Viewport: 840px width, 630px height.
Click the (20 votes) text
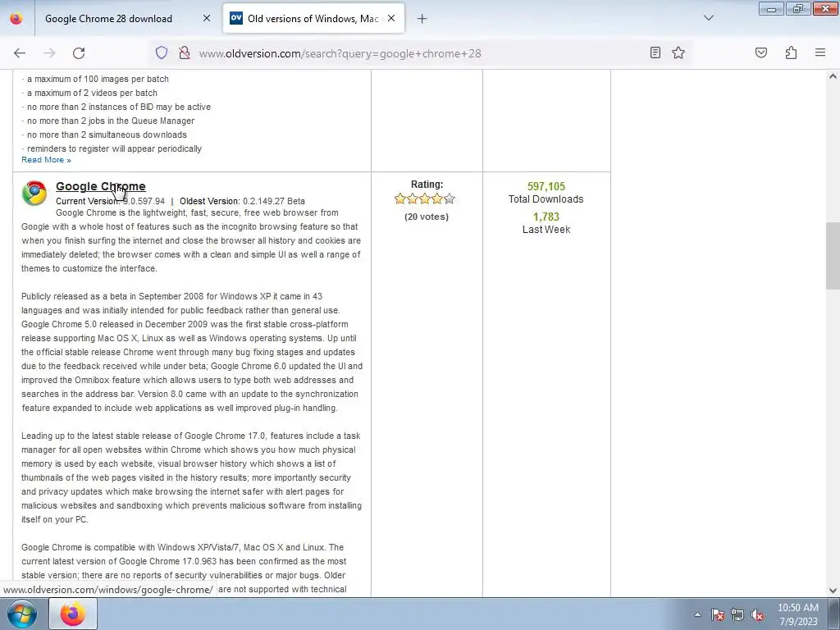tap(427, 217)
